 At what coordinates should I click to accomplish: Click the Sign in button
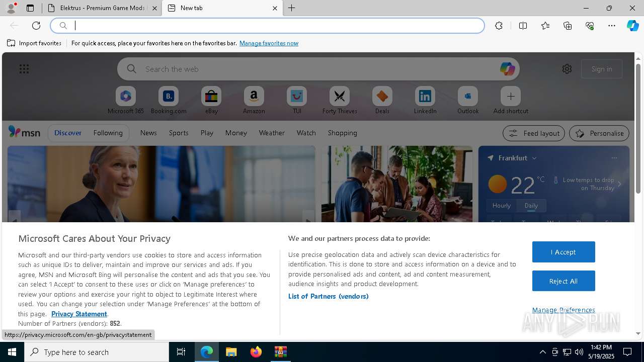pyautogui.click(x=602, y=69)
